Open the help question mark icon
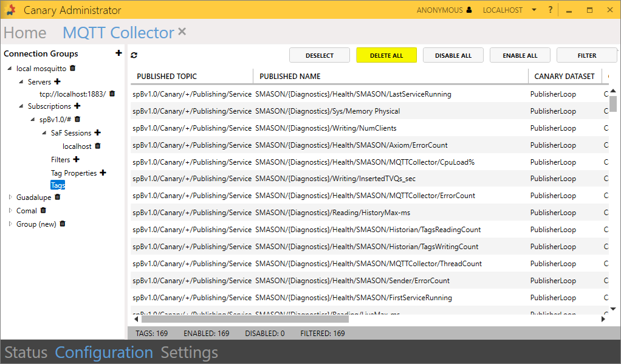The height and width of the screenshot is (364, 621). tap(551, 10)
